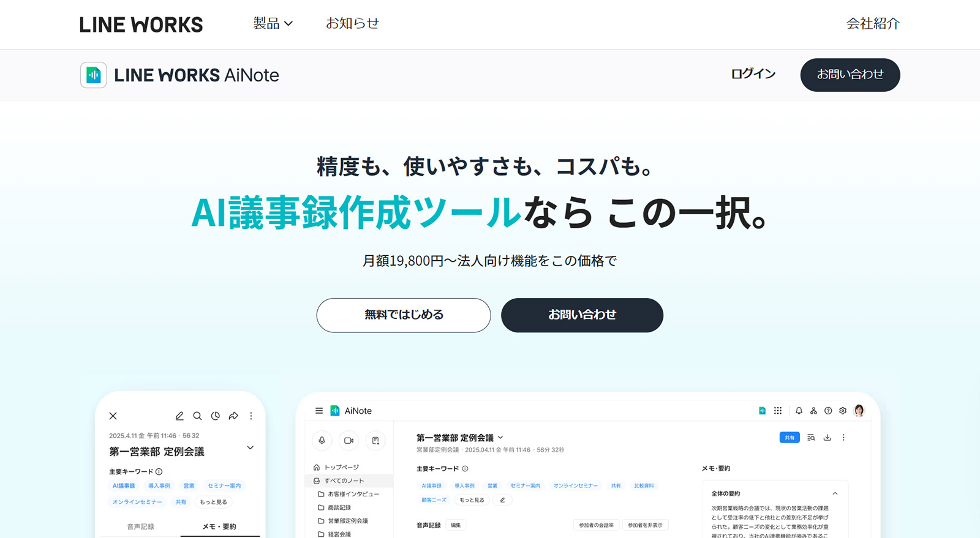Open the hamburger menu in AiNote desktop mockup
980x538 pixels.
click(319, 411)
